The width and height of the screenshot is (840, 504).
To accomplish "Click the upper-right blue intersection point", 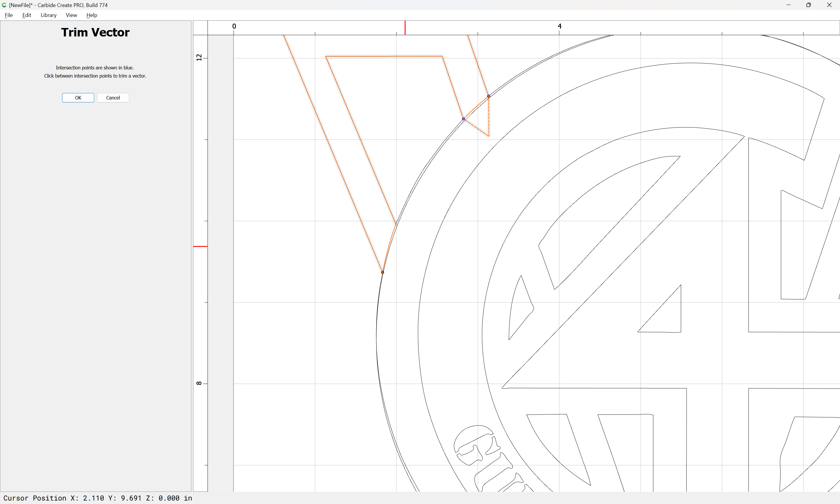I will pos(489,96).
